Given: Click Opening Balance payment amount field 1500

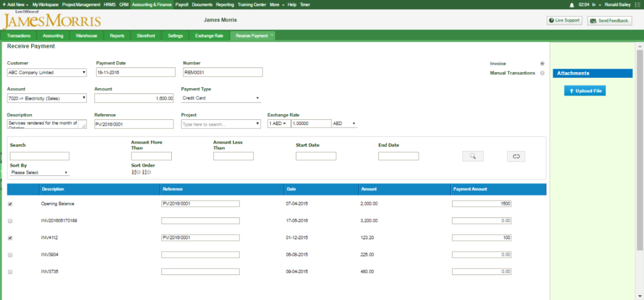Looking at the screenshot, I should pos(482,204).
